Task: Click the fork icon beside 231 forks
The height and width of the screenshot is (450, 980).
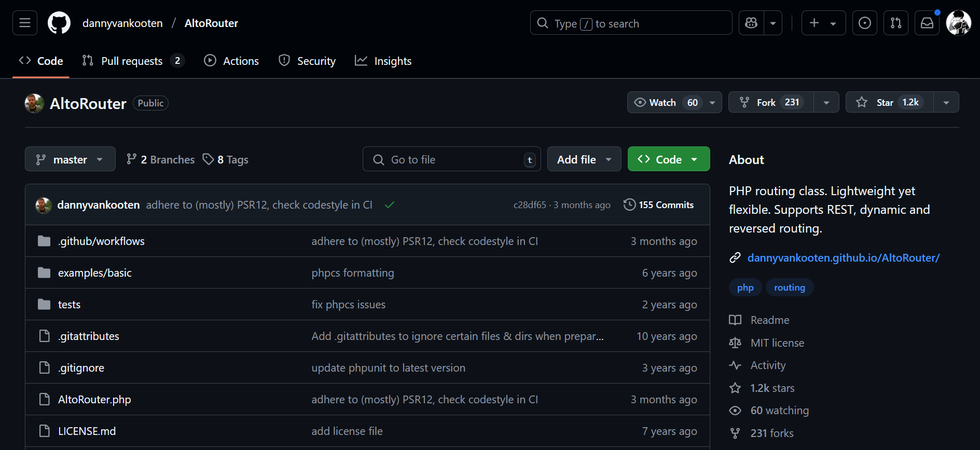Action: [x=735, y=433]
